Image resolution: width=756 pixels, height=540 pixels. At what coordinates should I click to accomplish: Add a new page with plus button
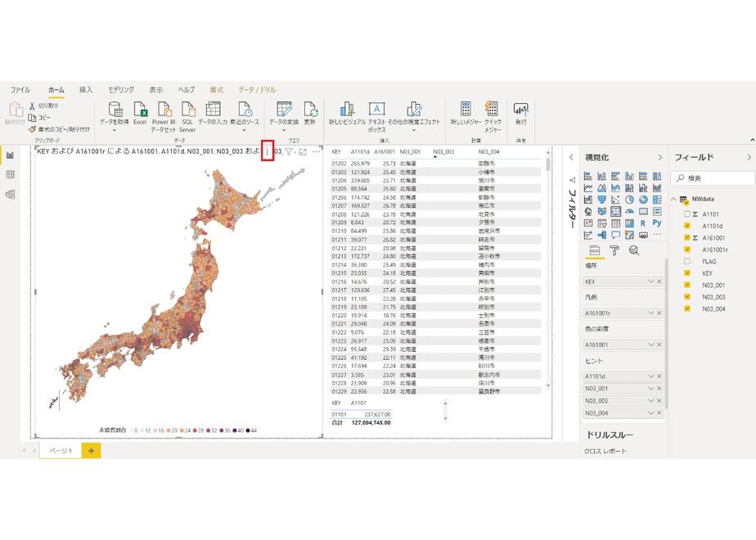coord(91,451)
